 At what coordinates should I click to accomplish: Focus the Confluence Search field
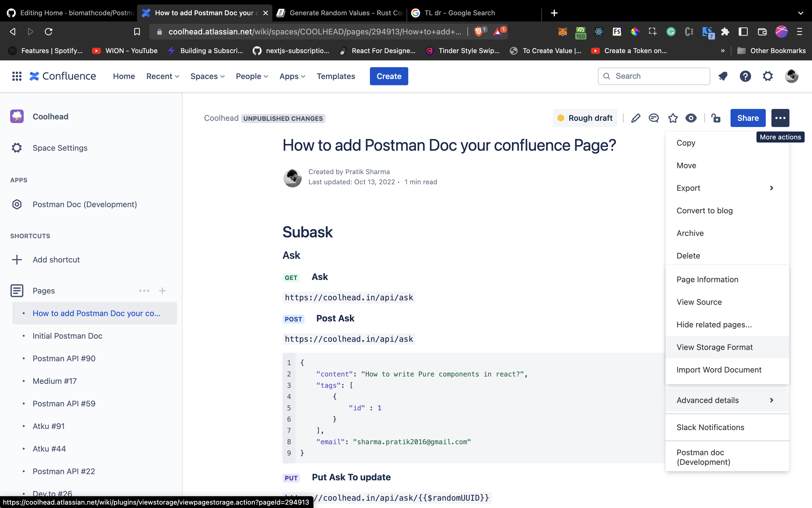click(654, 76)
